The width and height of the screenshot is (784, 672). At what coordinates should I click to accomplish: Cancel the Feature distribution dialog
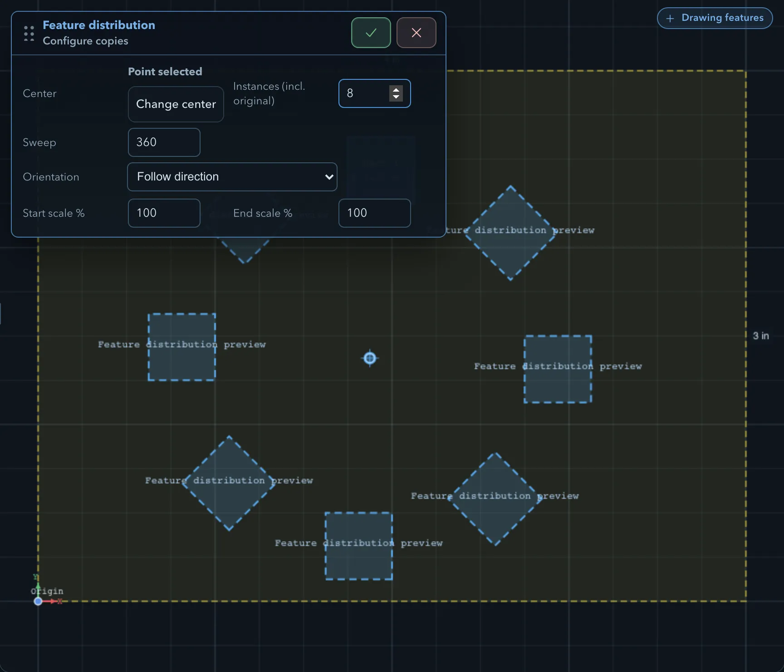(x=416, y=33)
